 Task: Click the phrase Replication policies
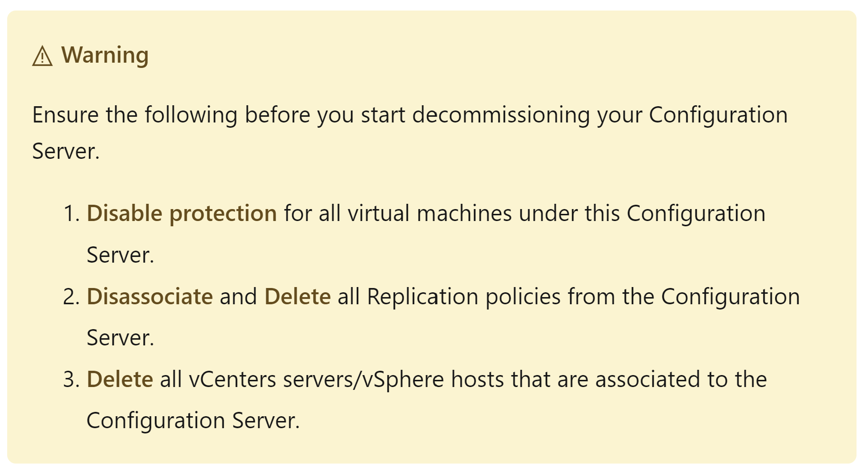pyautogui.click(x=464, y=297)
